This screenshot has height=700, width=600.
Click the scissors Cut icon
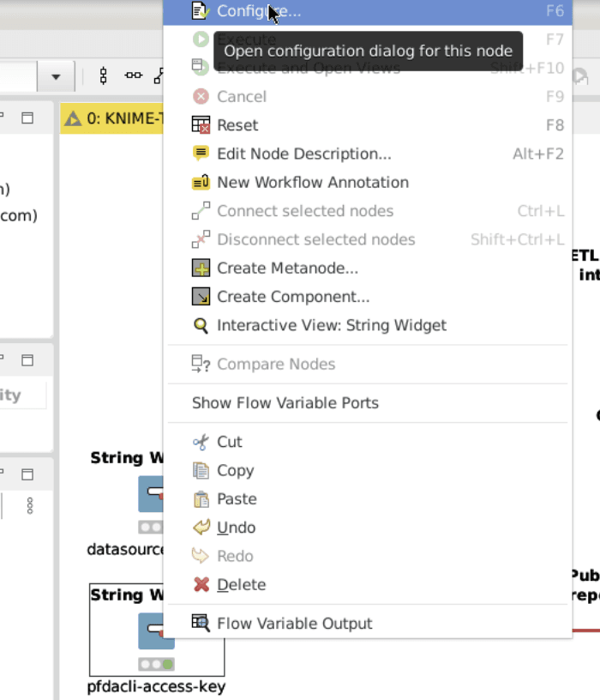click(201, 442)
